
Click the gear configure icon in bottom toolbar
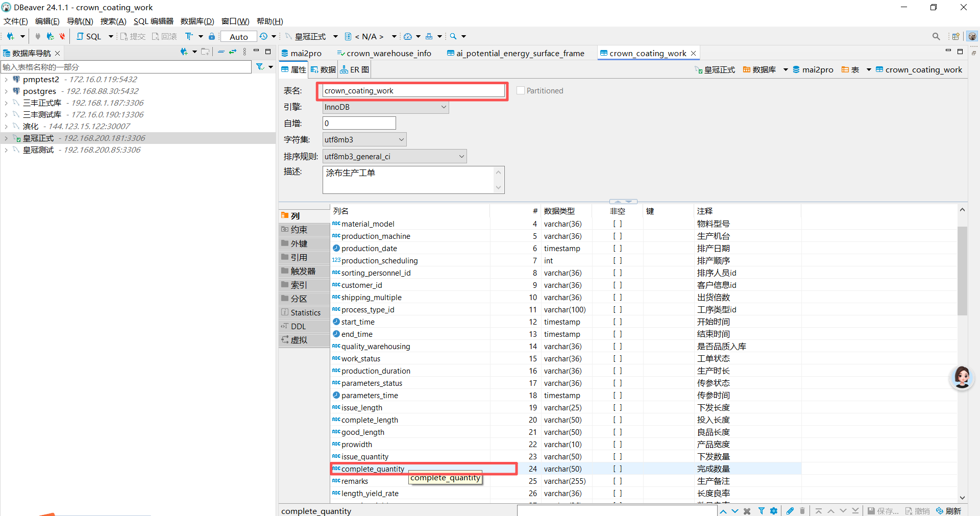coord(774,511)
